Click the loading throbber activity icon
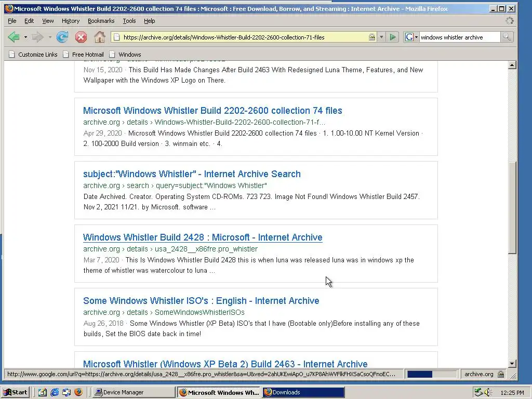 coord(509,21)
